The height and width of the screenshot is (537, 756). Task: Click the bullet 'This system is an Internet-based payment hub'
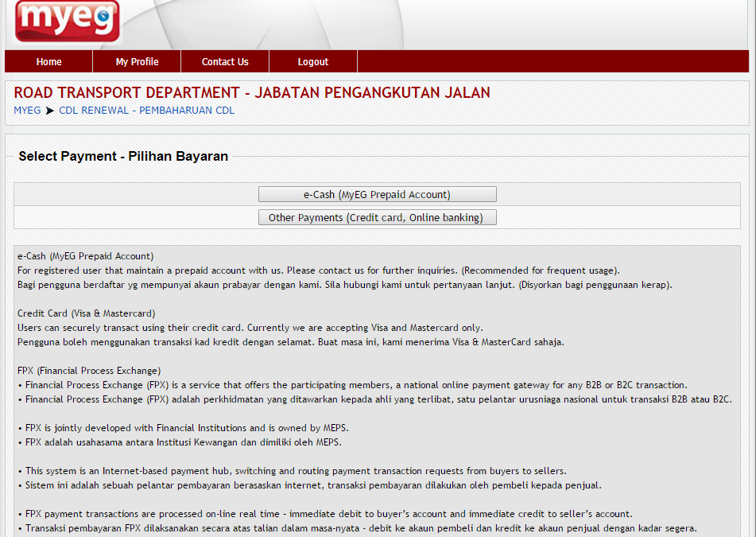(x=293, y=471)
